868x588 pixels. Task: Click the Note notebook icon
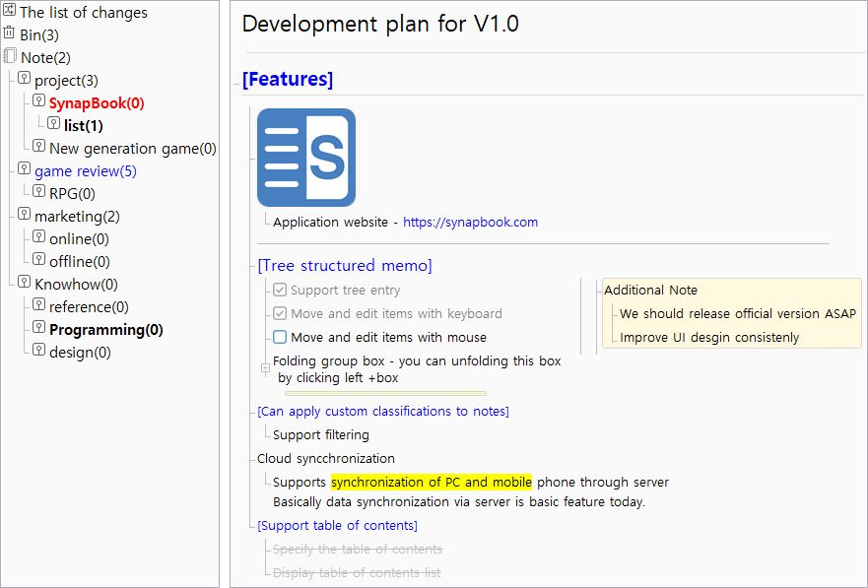point(10,56)
